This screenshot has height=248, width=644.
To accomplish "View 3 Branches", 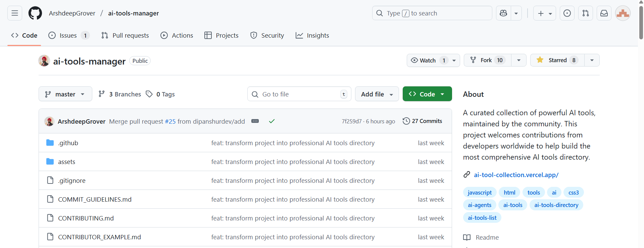I will click(x=120, y=94).
